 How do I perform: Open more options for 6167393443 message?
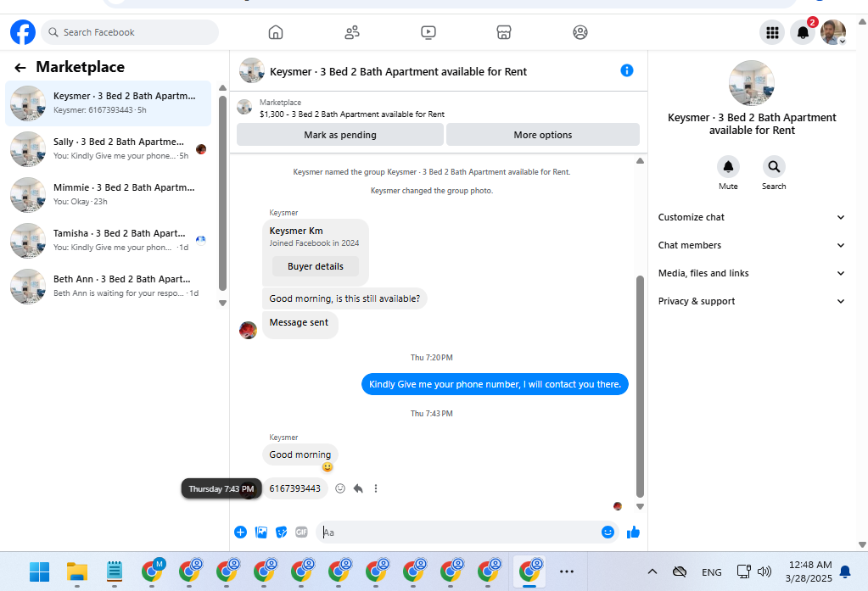click(376, 488)
